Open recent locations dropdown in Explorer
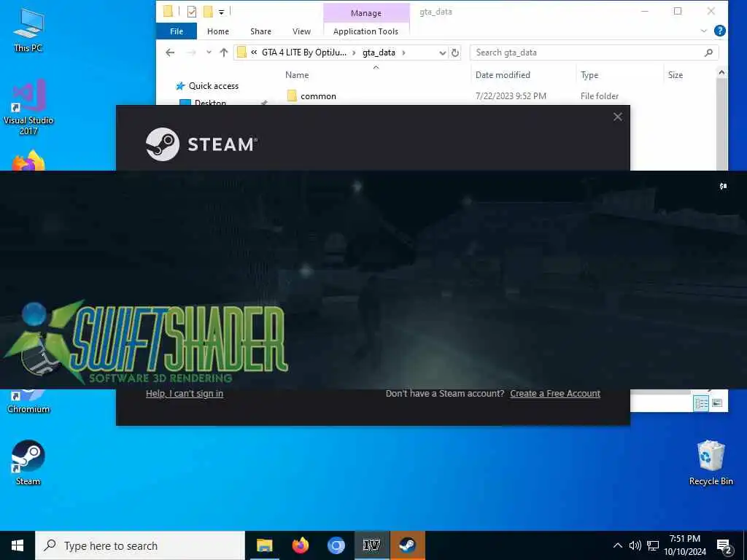This screenshot has height=560, width=747. tap(209, 52)
